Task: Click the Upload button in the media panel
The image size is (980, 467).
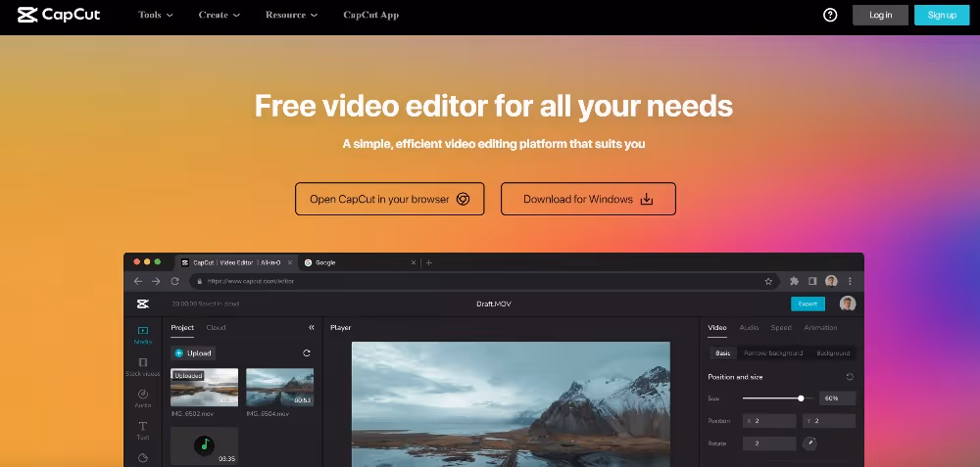Action: point(193,352)
